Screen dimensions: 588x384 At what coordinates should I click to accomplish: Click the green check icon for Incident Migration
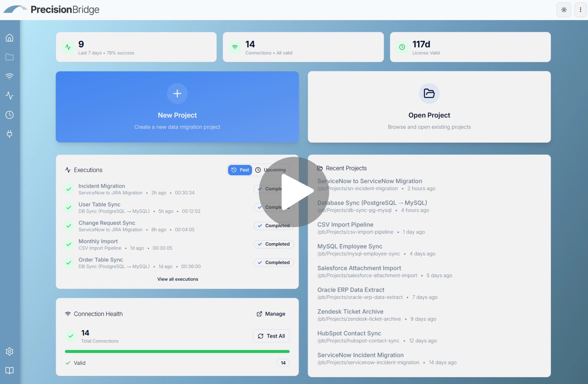coord(69,189)
